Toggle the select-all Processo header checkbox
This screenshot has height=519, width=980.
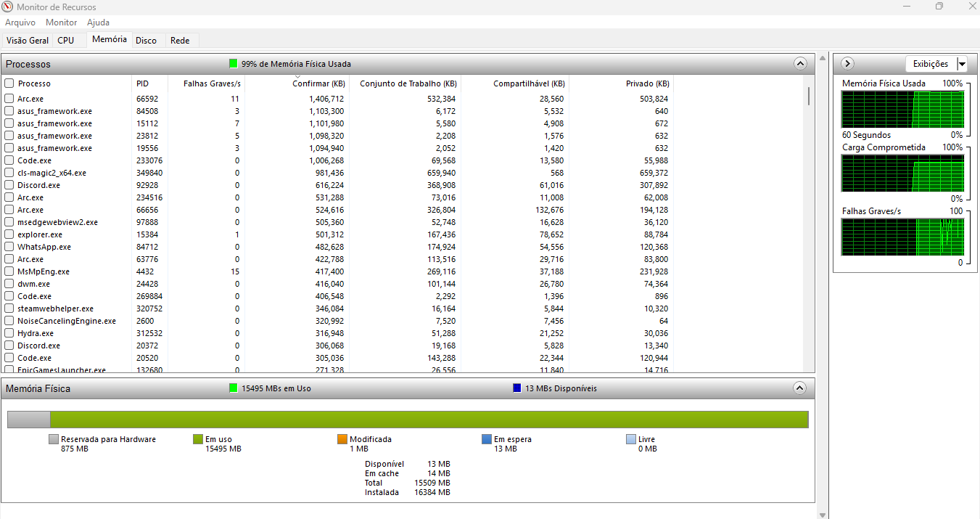9,83
